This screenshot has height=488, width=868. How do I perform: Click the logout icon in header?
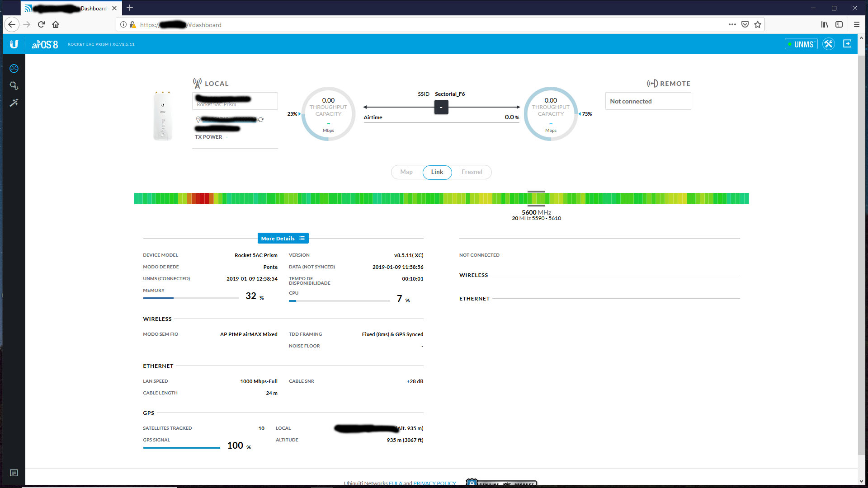(847, 44)
